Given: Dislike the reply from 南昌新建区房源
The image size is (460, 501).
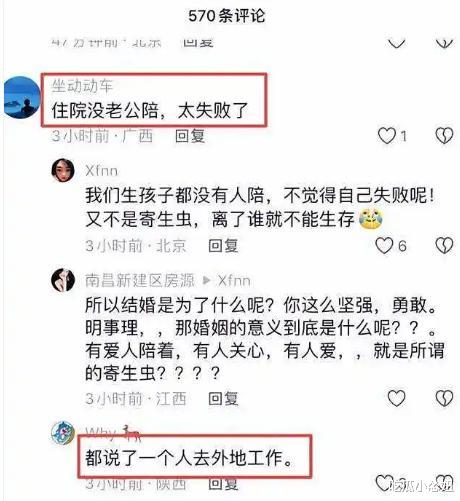Looking at the screenshot, I should (444, 398).
